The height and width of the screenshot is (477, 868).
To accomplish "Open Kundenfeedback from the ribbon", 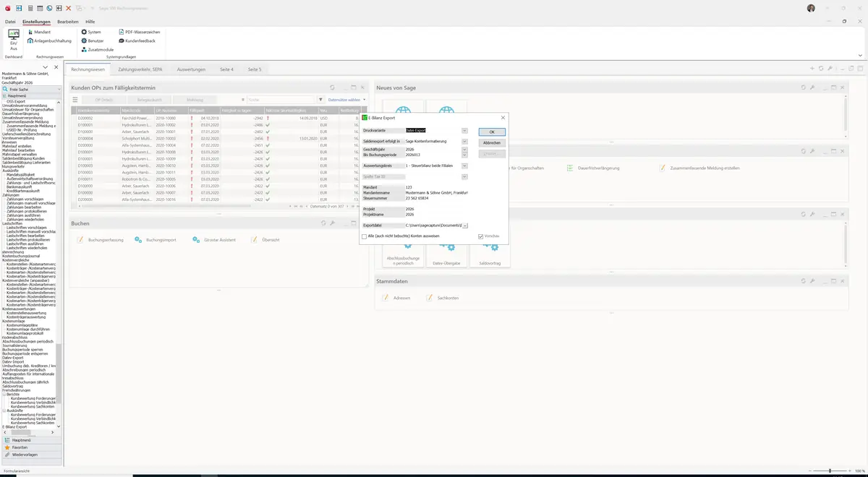I will 137,41.
